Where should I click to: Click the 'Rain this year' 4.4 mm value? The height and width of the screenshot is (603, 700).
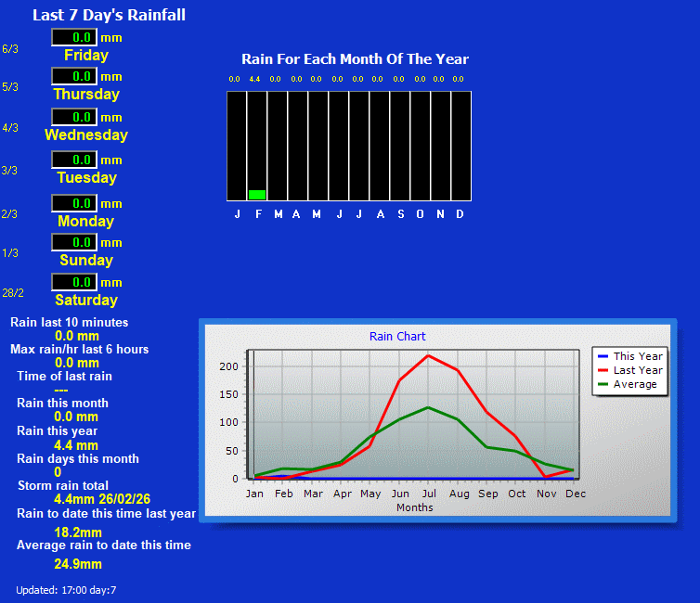(76, 444)
